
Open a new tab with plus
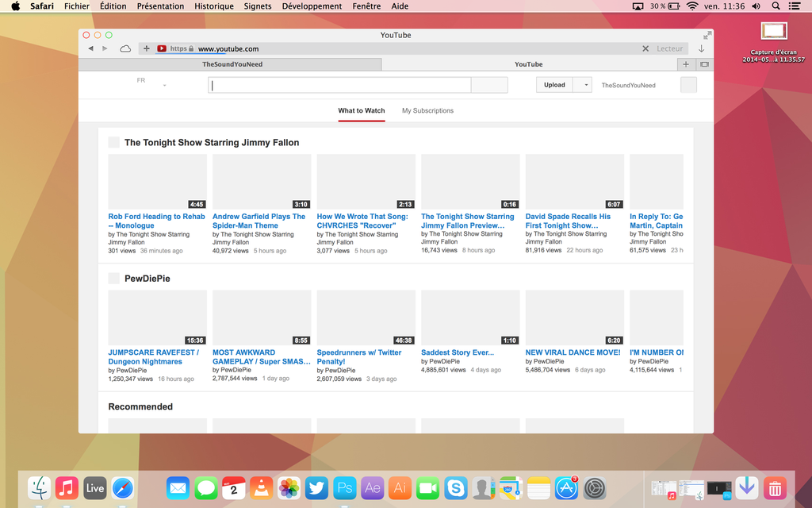[x=686, y=64]
